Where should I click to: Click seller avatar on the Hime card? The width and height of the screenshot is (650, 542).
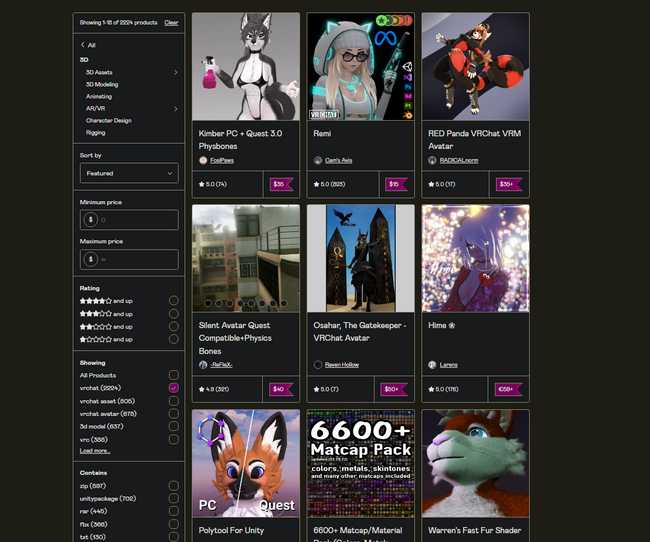pos(432,365)
